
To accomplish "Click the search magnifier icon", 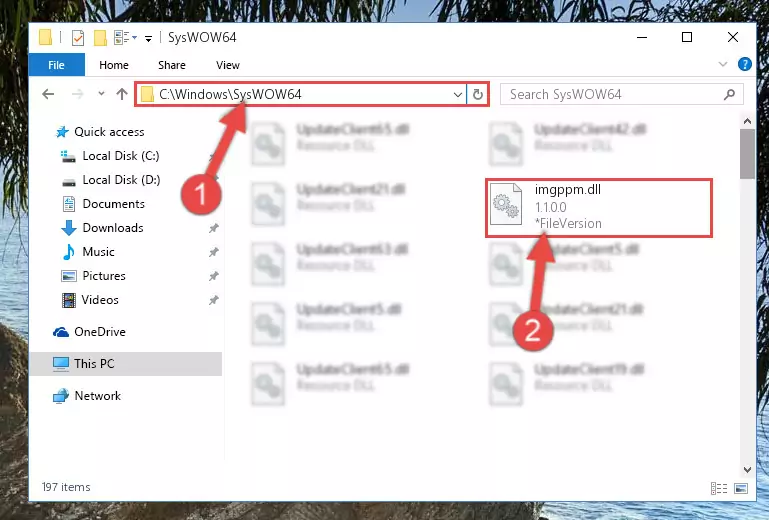I will pos(729,94).
